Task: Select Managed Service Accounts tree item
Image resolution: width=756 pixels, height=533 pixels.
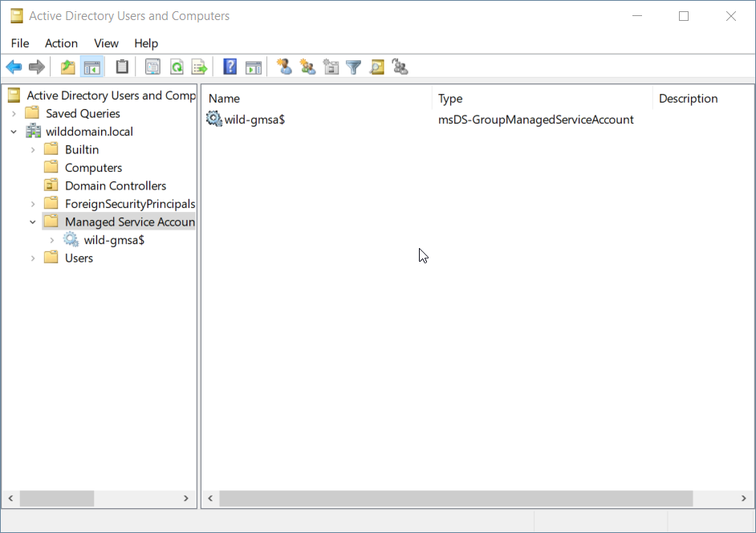Action: point(130,222)
